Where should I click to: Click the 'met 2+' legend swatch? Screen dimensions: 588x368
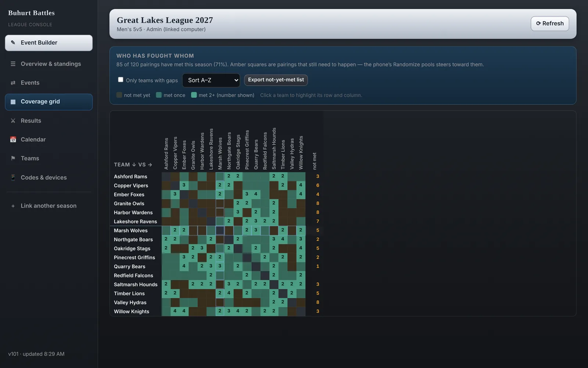pos(194,95)
